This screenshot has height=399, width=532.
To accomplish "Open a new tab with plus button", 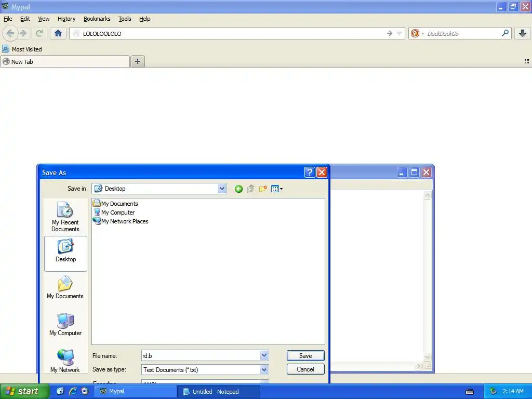I will point(137,61).
